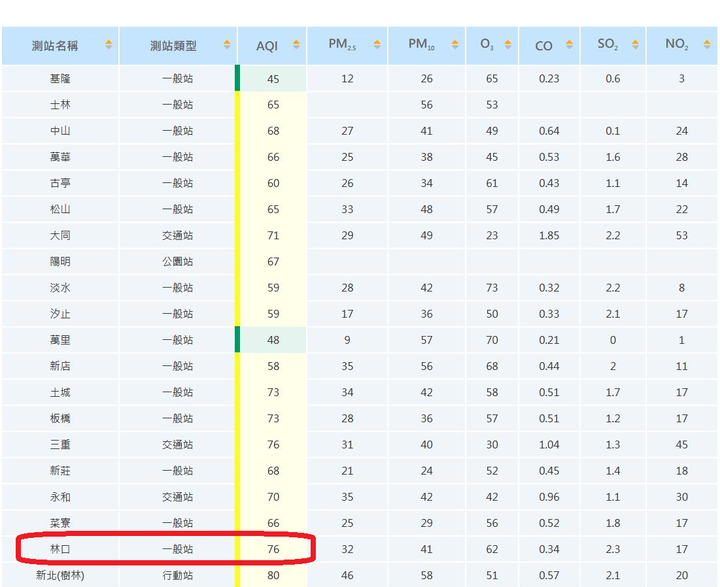
Task: Click CO value 1.85 in 大同 row
Action: coord(549,236)
